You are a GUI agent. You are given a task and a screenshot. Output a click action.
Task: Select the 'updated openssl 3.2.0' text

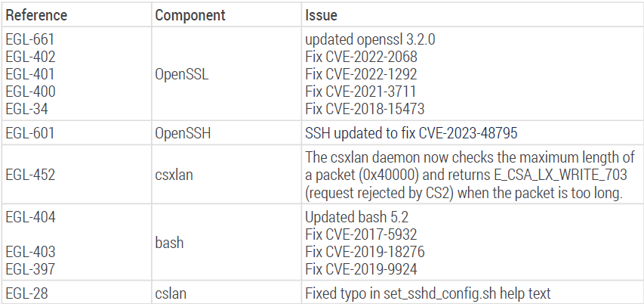click(362, 39)
